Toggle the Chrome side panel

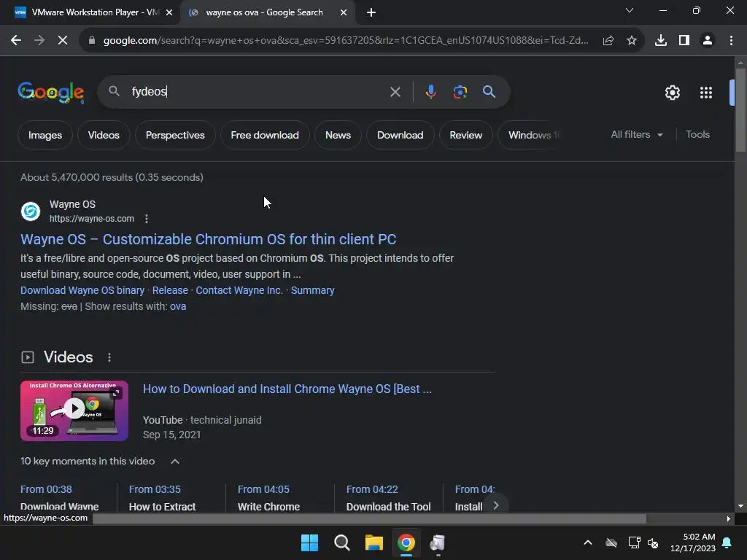tap(684, 41)
